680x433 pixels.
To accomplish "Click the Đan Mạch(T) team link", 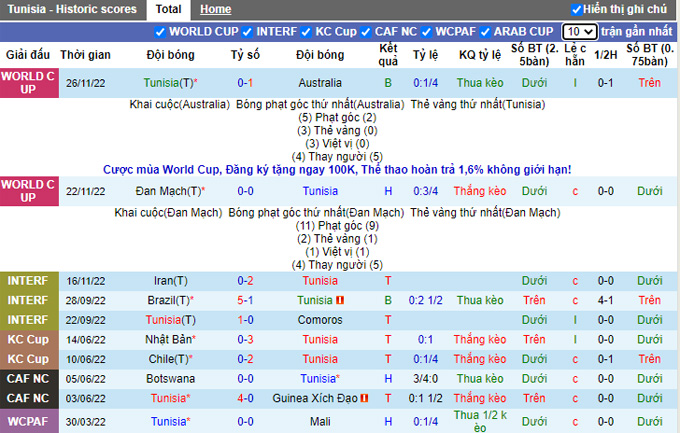I will (x=169, y=191).
